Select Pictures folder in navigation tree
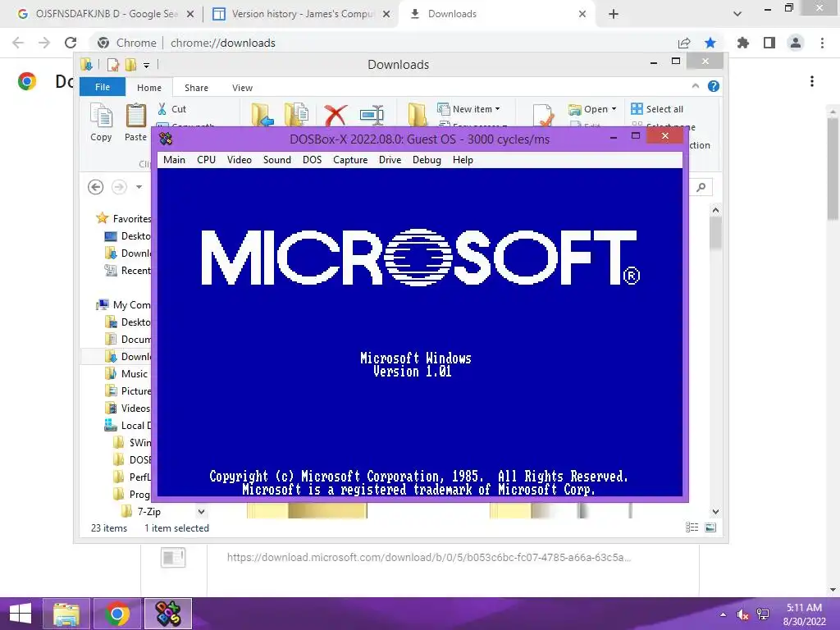Viewport: 840px width, 630px height. (x=128, y=391)
